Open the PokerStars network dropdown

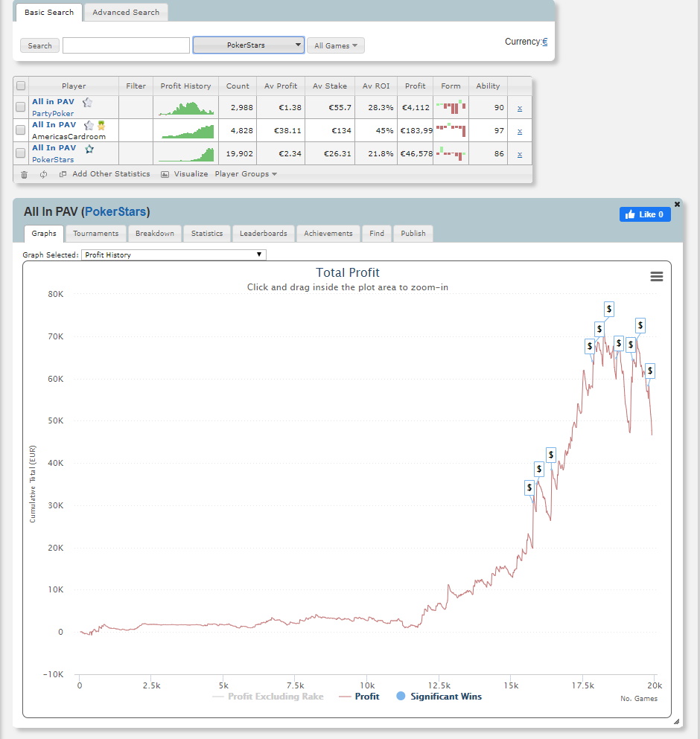(249, 45)
